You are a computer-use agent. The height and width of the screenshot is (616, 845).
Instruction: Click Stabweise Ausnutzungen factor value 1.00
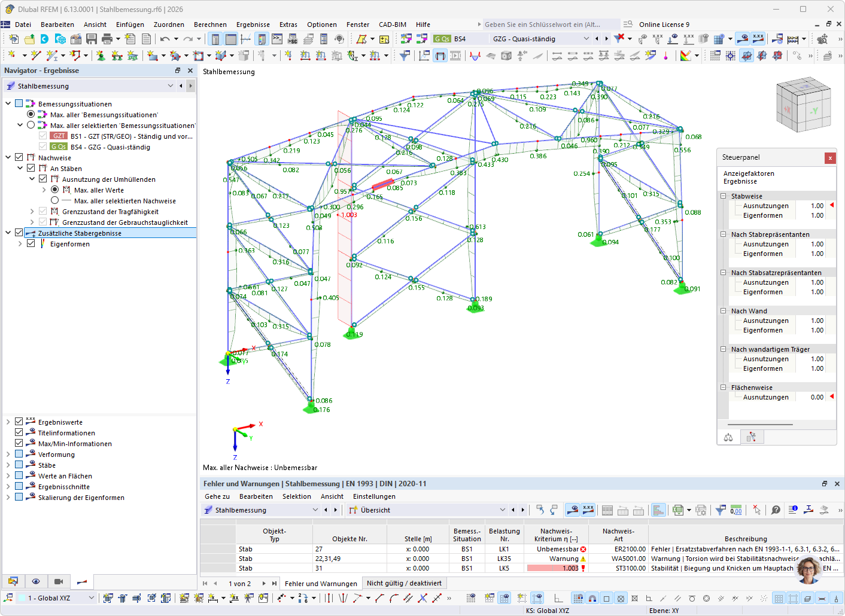point(817,206)
